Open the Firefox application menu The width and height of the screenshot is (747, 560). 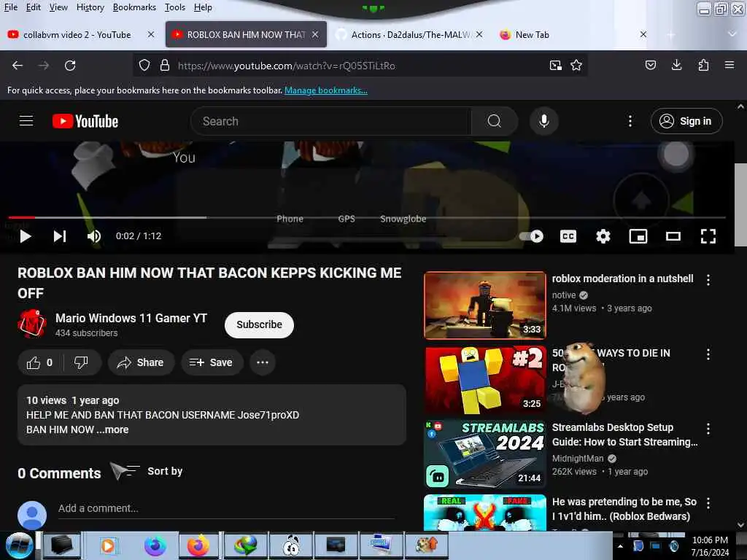tap(729, 65)
